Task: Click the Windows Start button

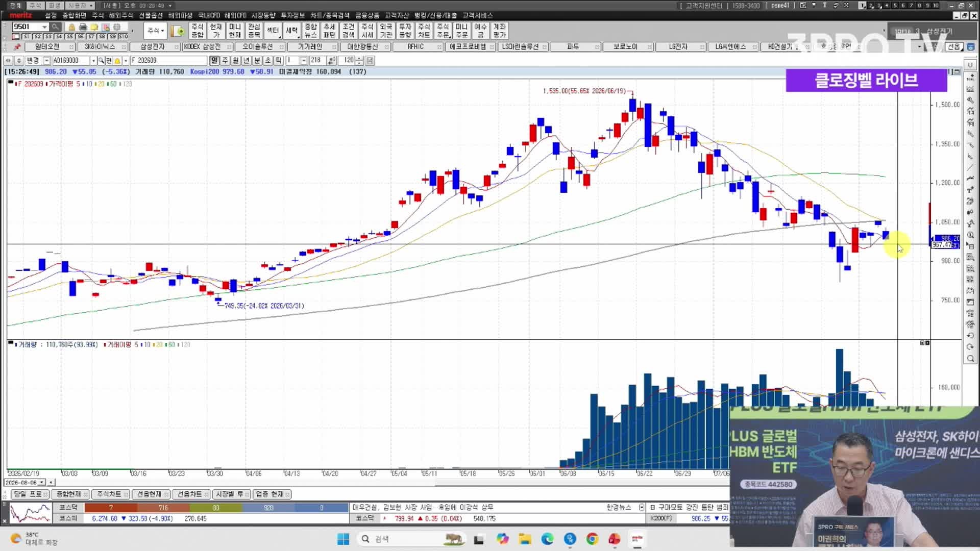Action: 343,539
